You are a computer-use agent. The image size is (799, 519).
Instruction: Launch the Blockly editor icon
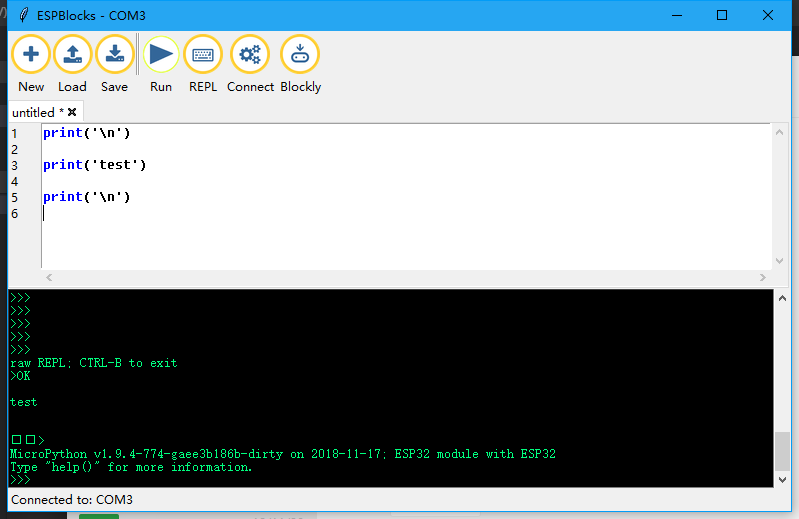pos(300,55)
